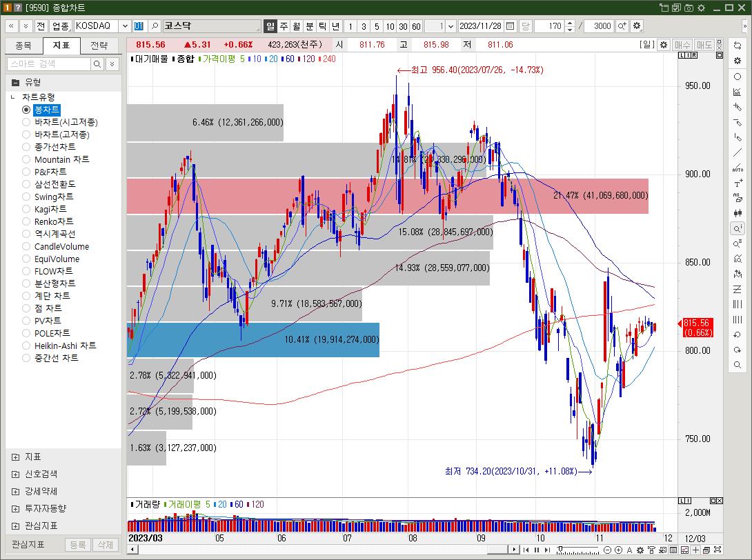Open the KOSDAQ market dropdown
752x560 pixels.
point(125,26)
